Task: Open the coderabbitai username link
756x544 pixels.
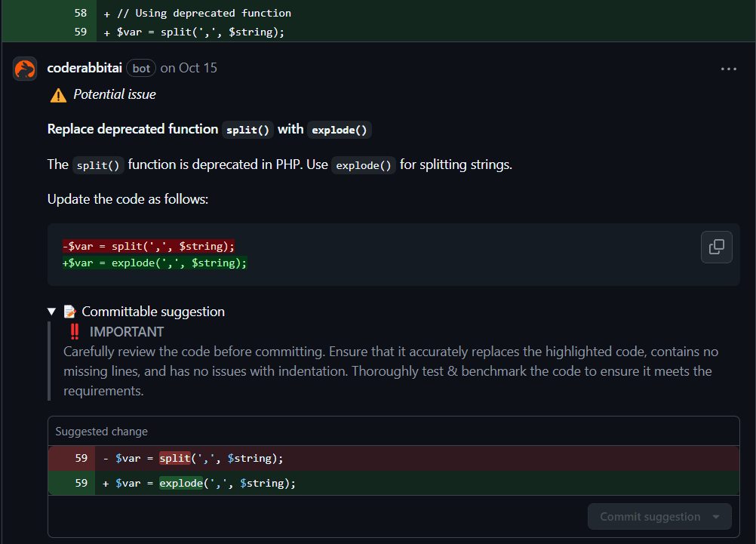Action: pyautogui.click(x=85, y=68)
